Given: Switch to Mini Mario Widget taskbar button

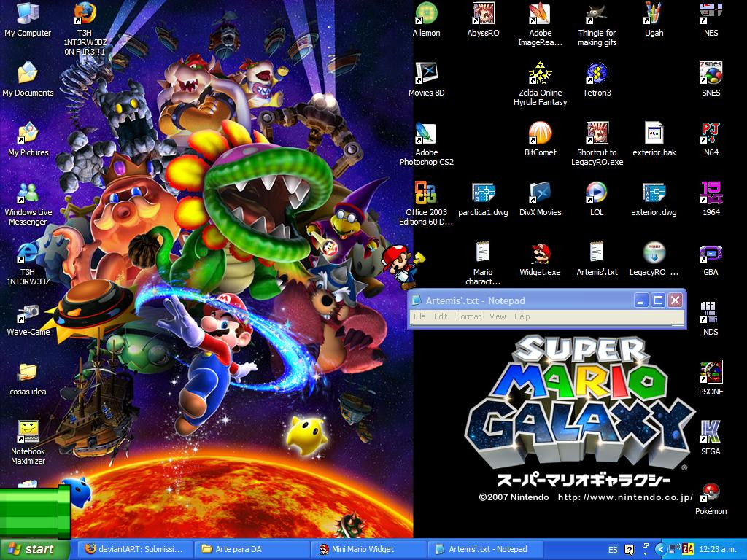Looking at the screenshot, I should point(368,549).
